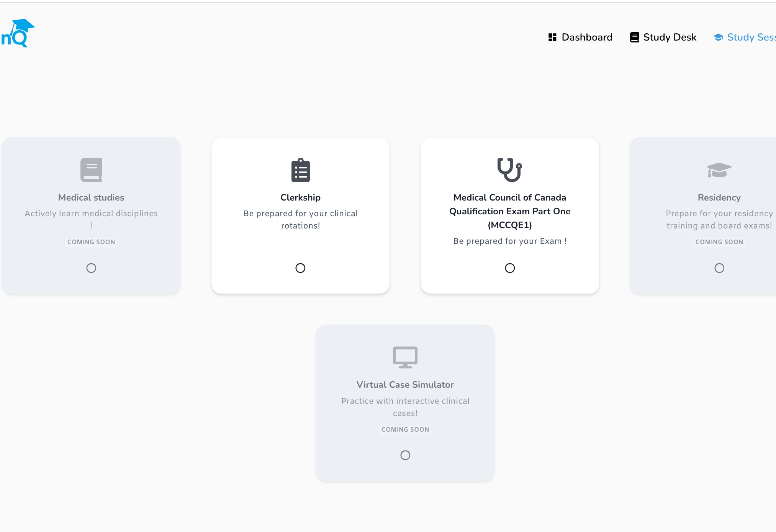This screenshot has width=776, height=532.
Task: Click the Dashboard grid icon
Action: coord(552,37)
